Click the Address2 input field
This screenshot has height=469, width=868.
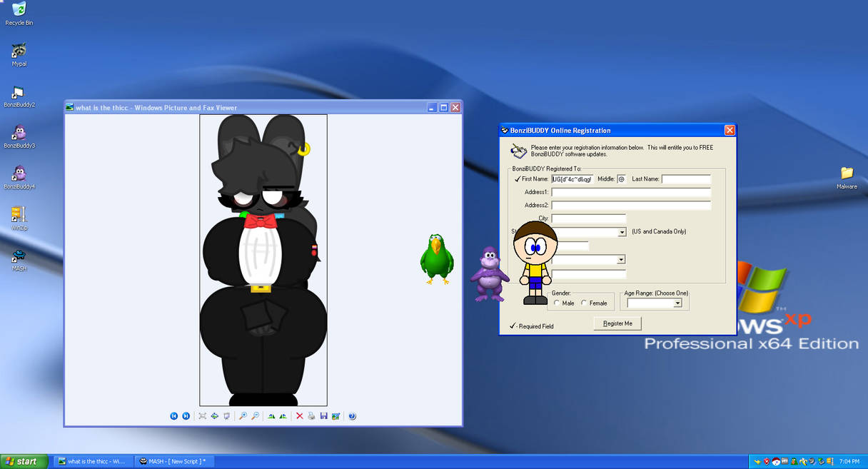click(631, 206)
